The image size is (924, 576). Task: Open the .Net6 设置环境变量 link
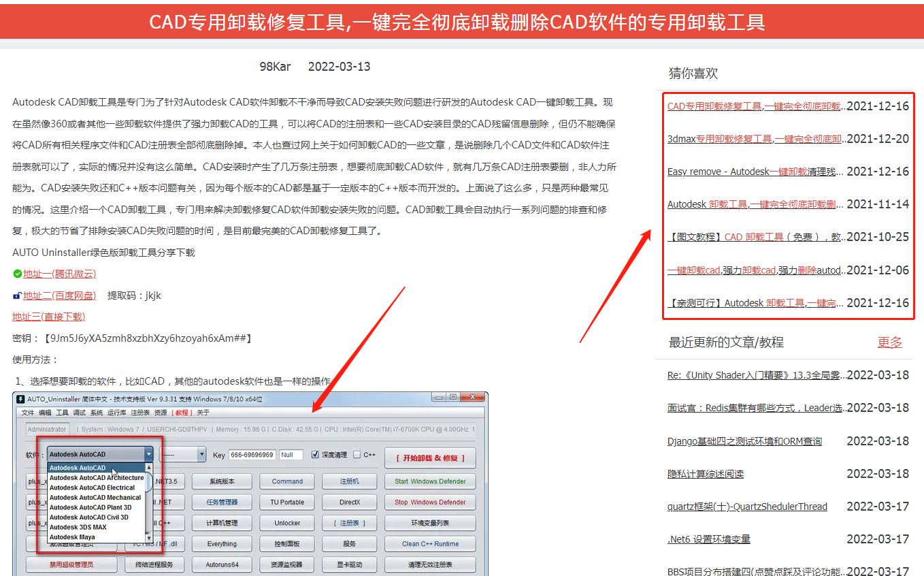coord(709,539)
